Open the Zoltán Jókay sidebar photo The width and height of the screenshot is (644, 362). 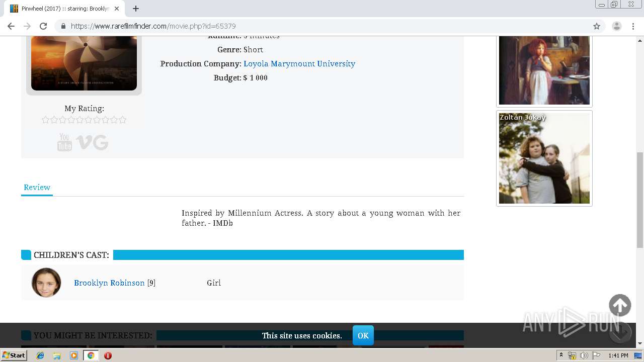[544, 158]
